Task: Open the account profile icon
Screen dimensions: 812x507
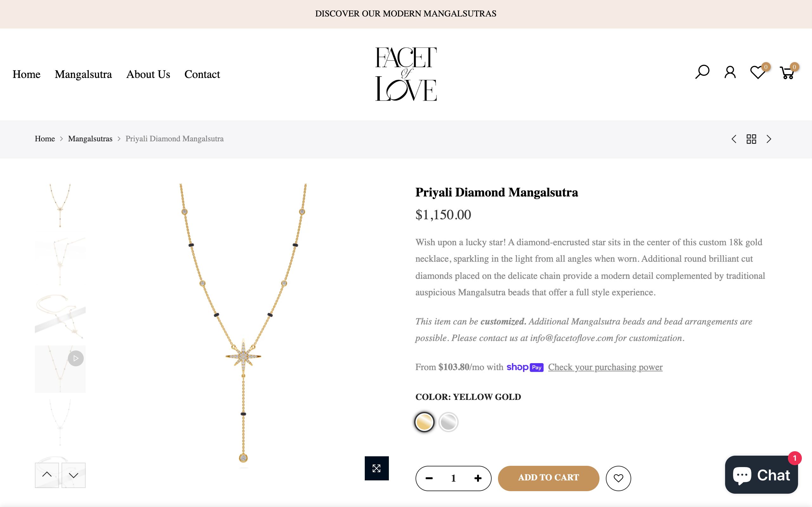Action: 730,72
